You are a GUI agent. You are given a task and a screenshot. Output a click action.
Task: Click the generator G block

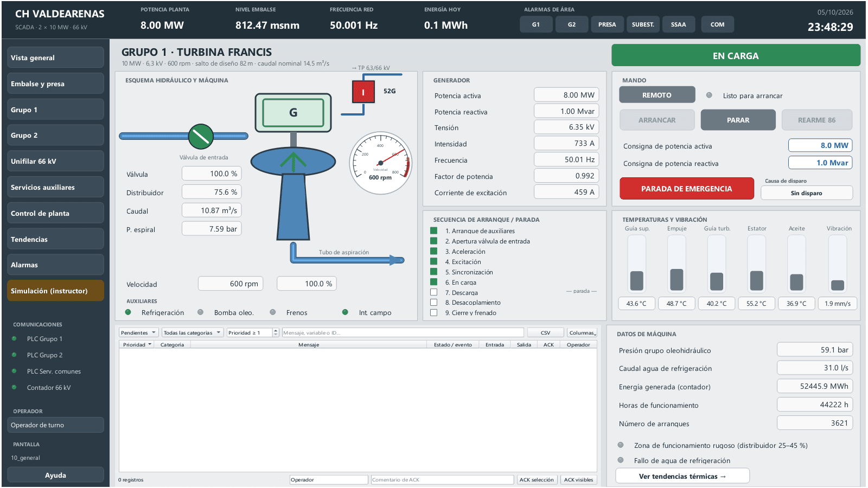pyautogui.click(x=293, y=112)
